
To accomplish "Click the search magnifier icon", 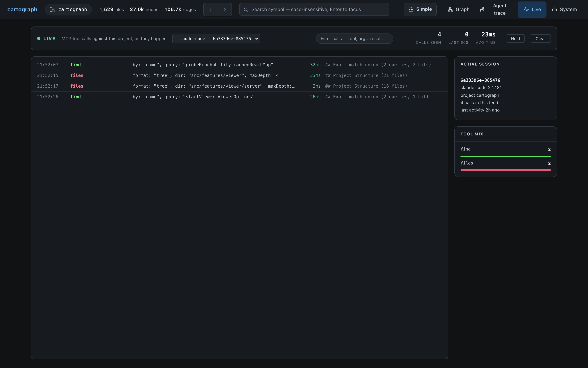I will (x=246, y=10).
